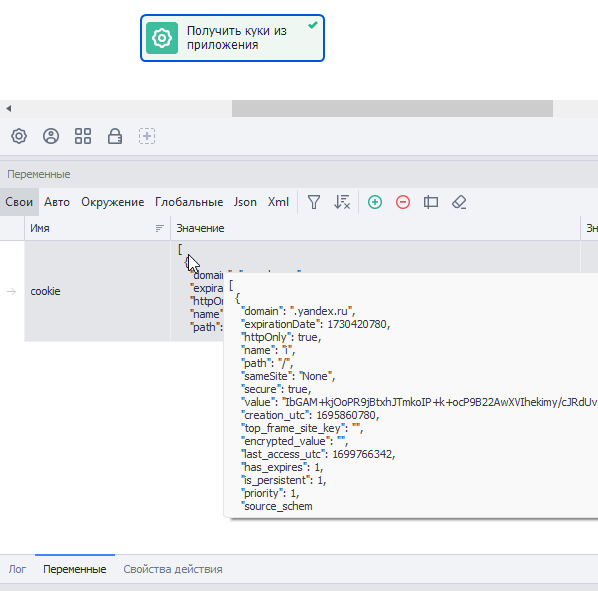Sort by the Имя column sort icon
Viewport: 598px width, 591px height.
[x=159, y=228]
